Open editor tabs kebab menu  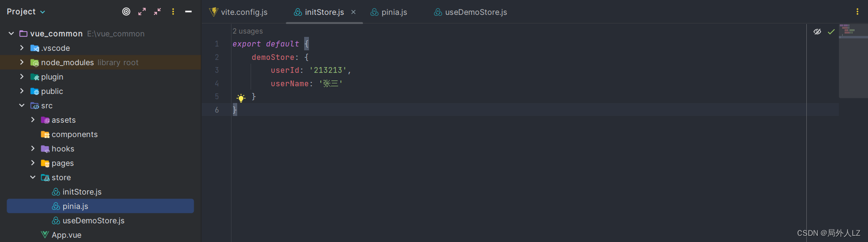857,12
